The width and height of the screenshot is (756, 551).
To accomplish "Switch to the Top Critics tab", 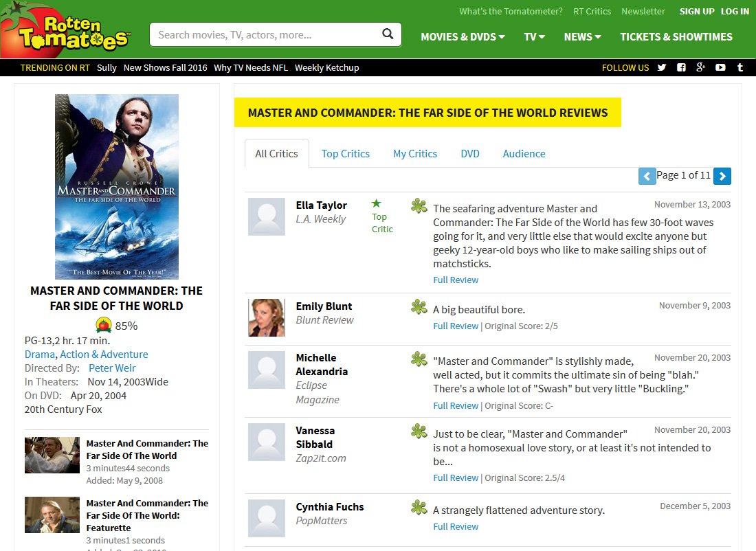I will pyautogui.click(x=346, y=153).
